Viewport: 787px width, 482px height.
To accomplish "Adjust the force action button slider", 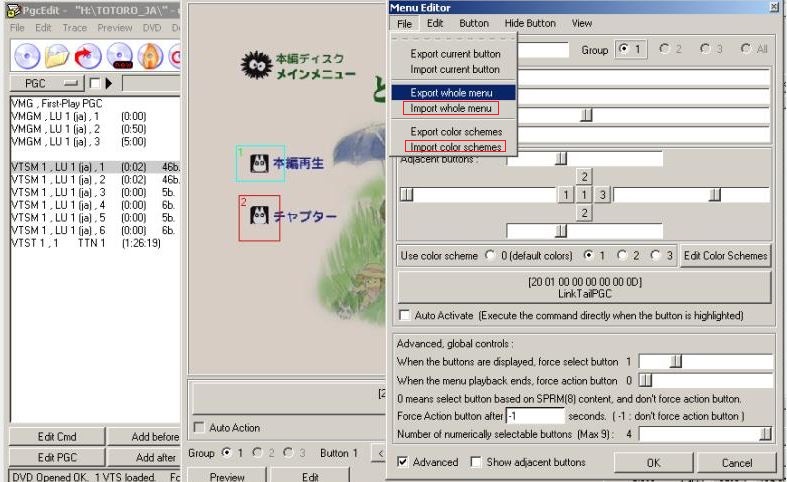I will coord(646,381).
